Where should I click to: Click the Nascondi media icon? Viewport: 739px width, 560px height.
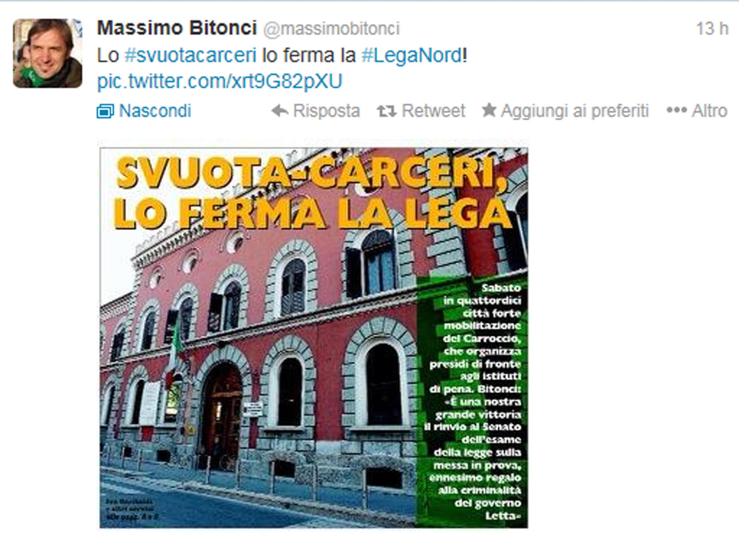pos(105,111)
